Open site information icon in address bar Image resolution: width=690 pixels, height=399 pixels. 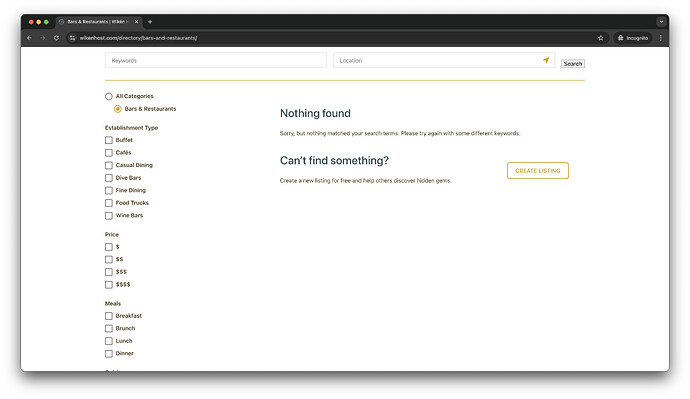73,38
